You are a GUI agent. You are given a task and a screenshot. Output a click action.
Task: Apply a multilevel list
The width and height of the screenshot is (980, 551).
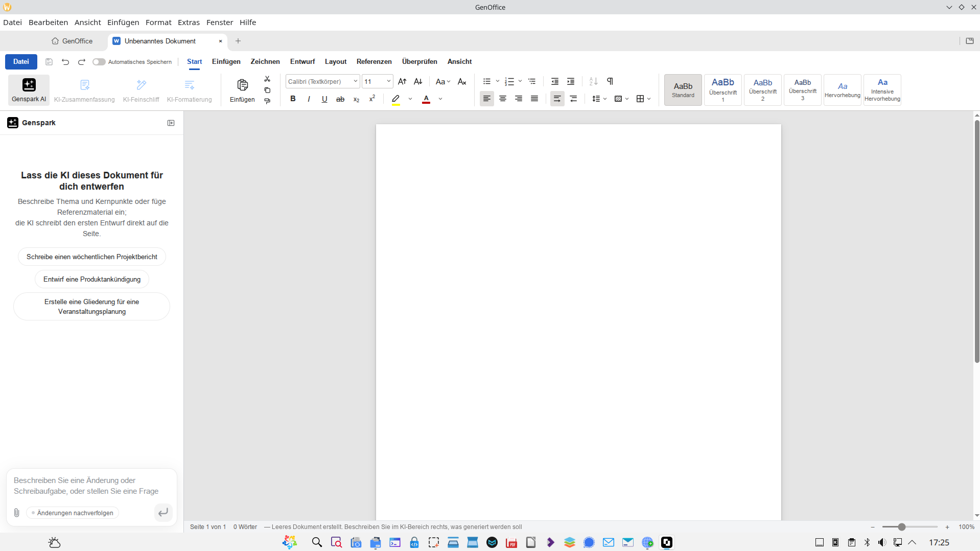532,82
